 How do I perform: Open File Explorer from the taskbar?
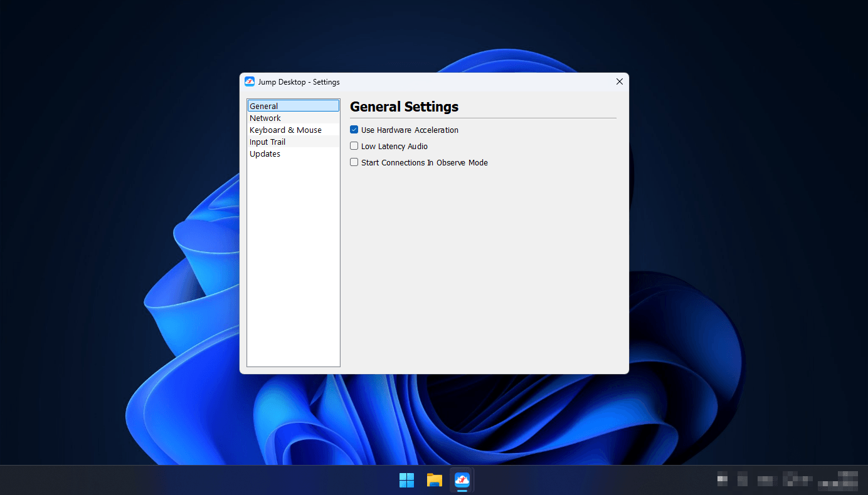click(435, 480)
